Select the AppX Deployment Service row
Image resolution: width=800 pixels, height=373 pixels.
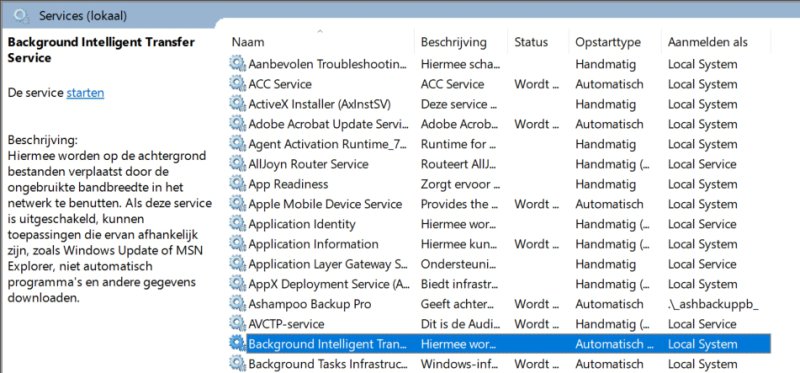click(x=499, y=284)
